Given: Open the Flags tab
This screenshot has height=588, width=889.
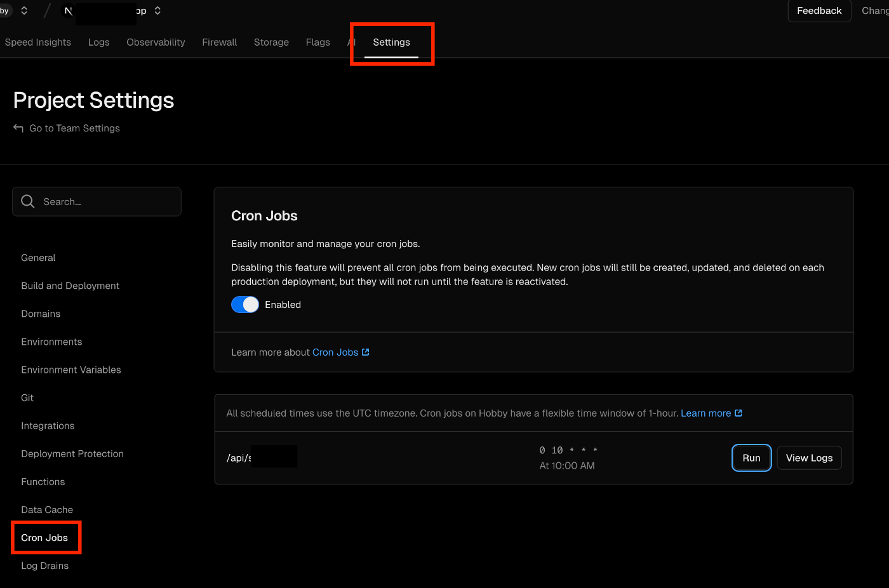Looking at the screenshot, I should (x=317, y=42).
